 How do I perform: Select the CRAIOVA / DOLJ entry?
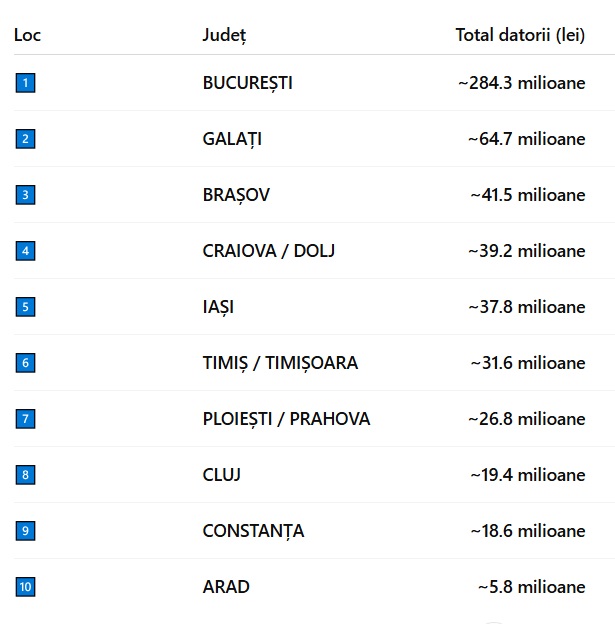268,251
